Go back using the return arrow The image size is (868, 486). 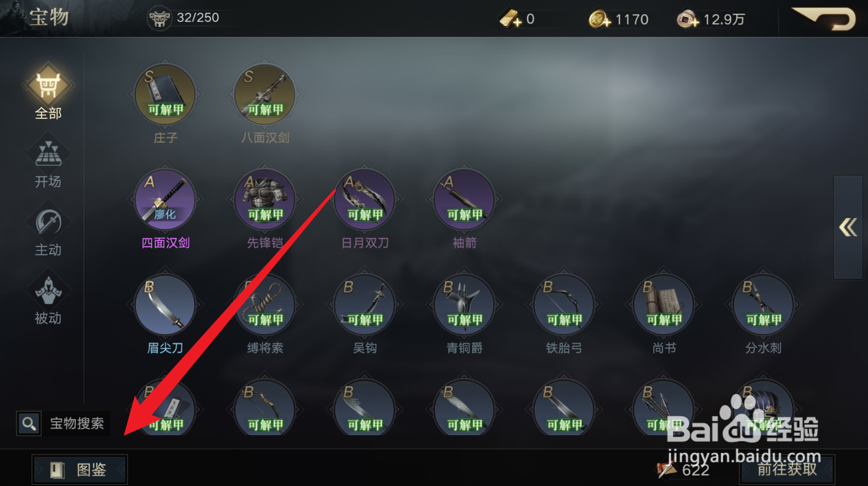[x=824, y=18]
